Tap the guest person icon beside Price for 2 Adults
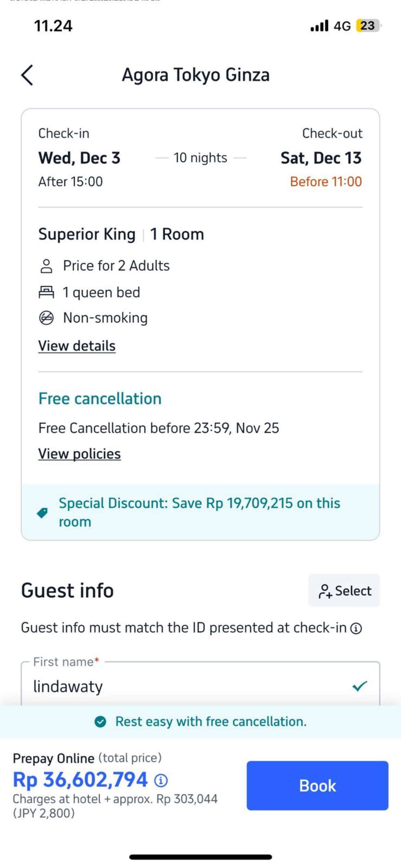This screenshot has height=868, width=401. click(x=46, y=266)
